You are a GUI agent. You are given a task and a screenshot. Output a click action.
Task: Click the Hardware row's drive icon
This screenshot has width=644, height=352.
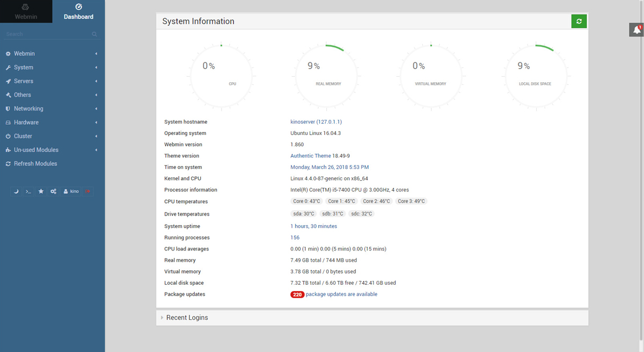point(8,123)
